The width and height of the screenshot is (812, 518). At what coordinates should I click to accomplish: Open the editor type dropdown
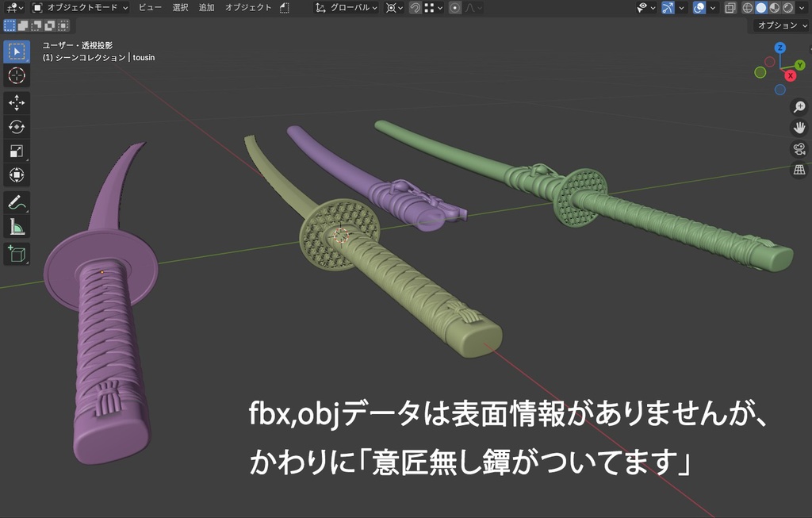click(14, 8)
